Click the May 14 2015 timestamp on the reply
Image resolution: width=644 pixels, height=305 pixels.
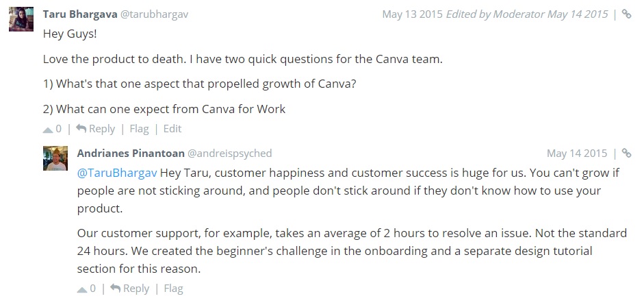[x=577, y=154]
